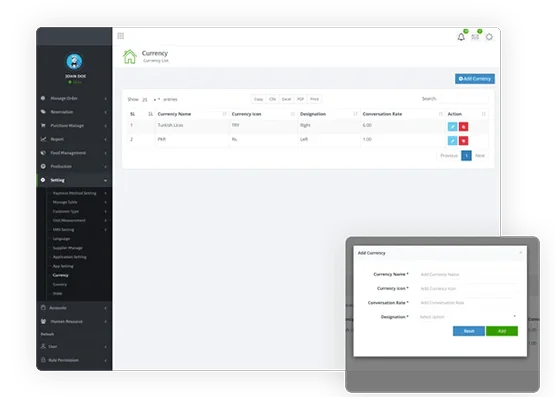Focus the Currency Name field in dialog

click(x=467, y=274)
